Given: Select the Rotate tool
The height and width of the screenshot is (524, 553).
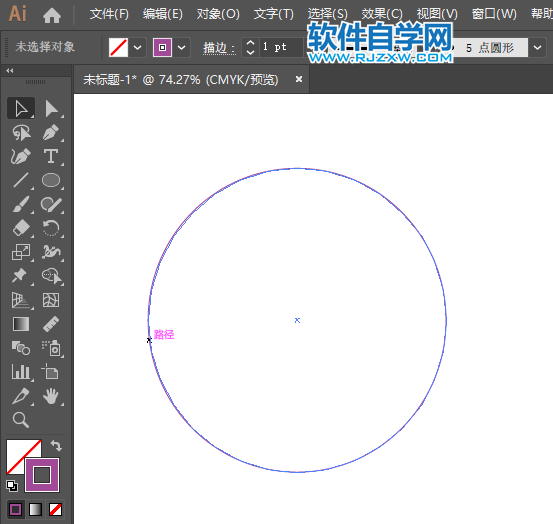Looking at the screenshot, I should 51,228.
